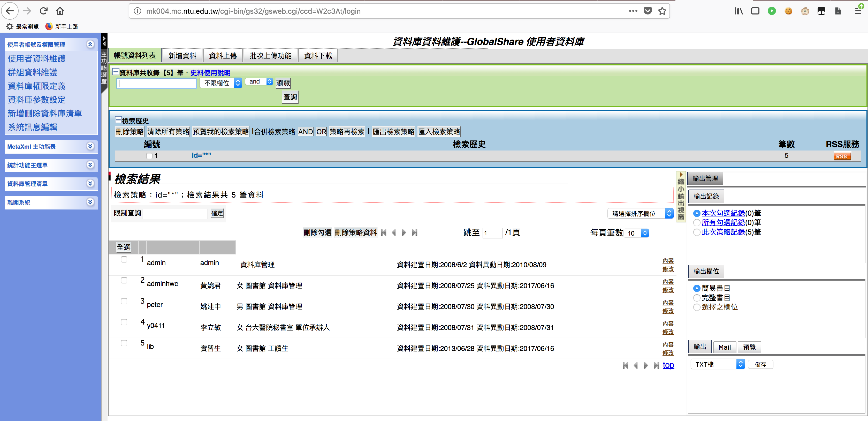Switch to 資料上傳 tab
Image resolution: width=868 pixels, height=421 pixels.
click(223, 56)
